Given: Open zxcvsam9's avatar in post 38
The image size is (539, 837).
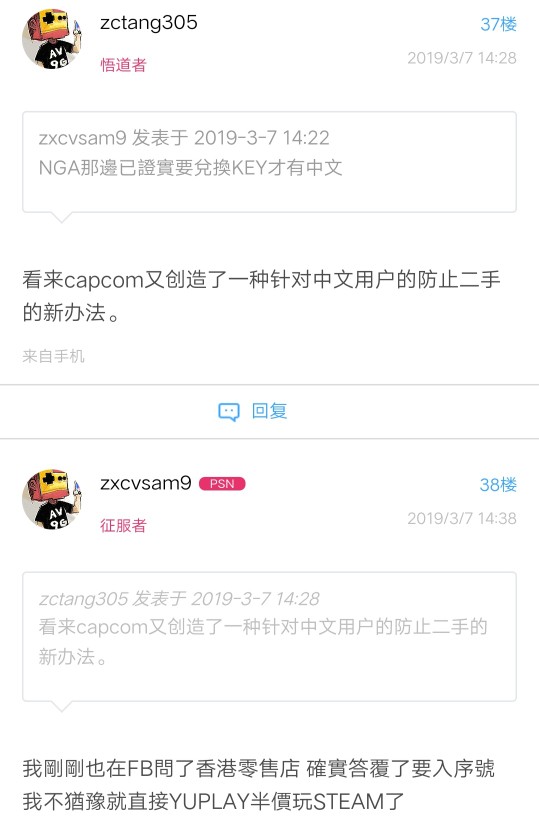Looking at the screenshot, I should click(x=52, y=500).
